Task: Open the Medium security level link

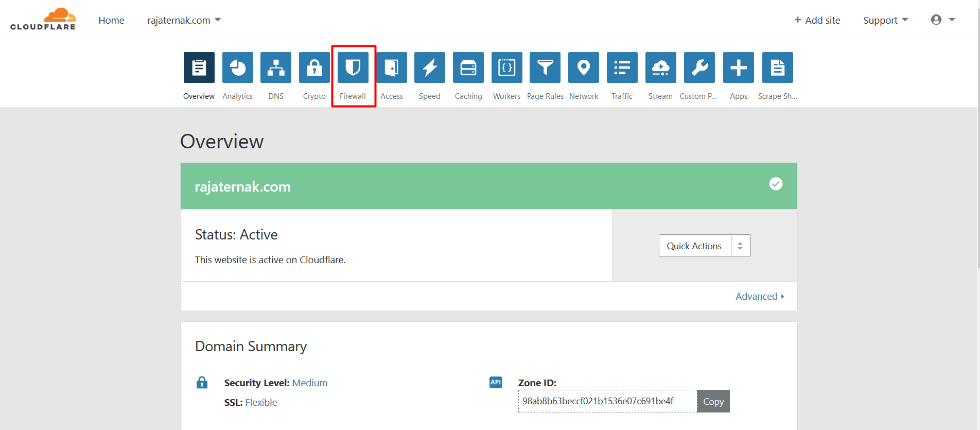Action: (310, 383)
